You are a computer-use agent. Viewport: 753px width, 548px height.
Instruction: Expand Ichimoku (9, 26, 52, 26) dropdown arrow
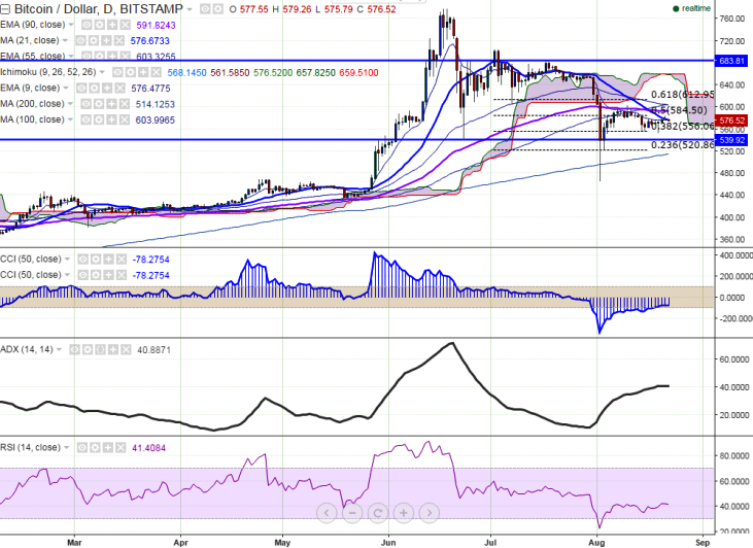[101, 73]
